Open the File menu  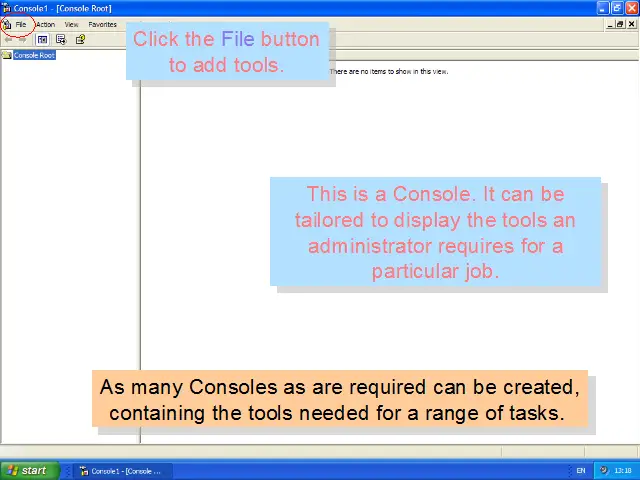(21, 25)
